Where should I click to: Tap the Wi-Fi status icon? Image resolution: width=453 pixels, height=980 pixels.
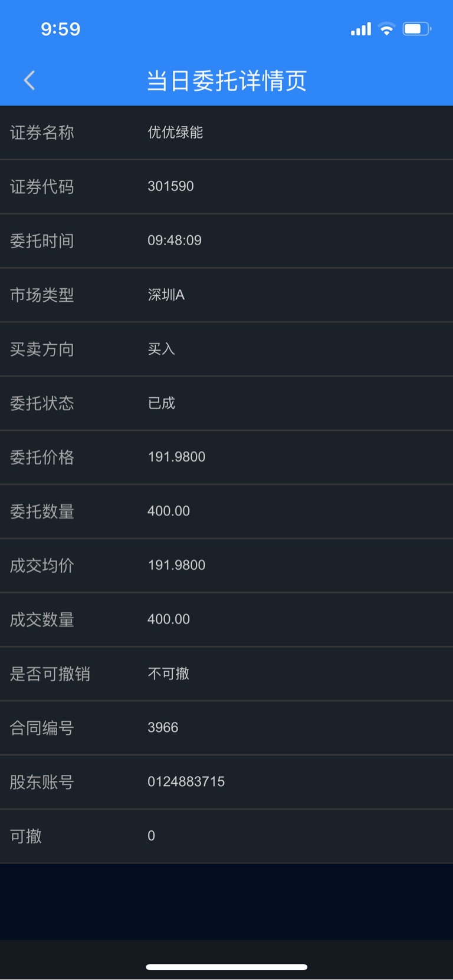387,29
